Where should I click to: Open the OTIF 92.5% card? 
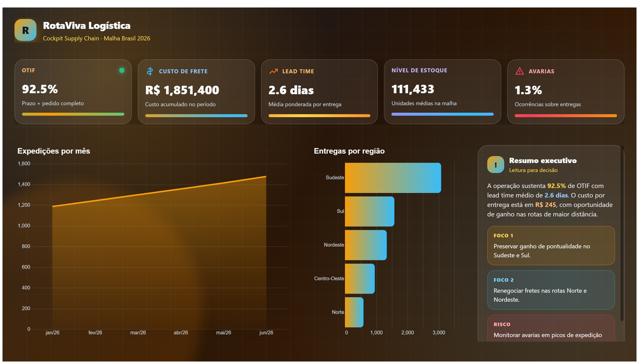click(73, 92)
